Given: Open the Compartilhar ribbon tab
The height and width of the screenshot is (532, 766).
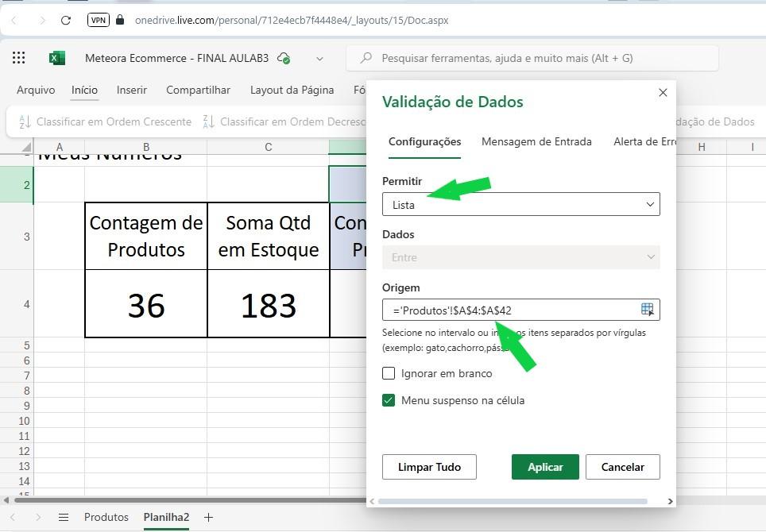Looking at the screenshot, I should click(198, 90).
